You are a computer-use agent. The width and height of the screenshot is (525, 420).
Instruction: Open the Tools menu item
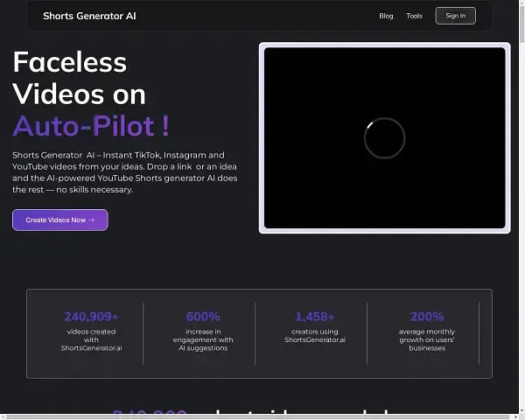coord(414,16)
